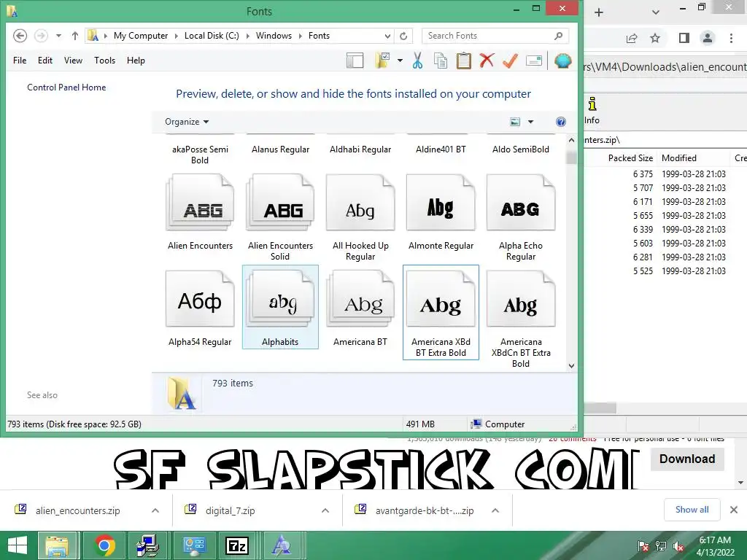Screen dimensions: 747x560
Task: Expand avantgarde-bk-bt zip download options
Action: tap(495, 510)
